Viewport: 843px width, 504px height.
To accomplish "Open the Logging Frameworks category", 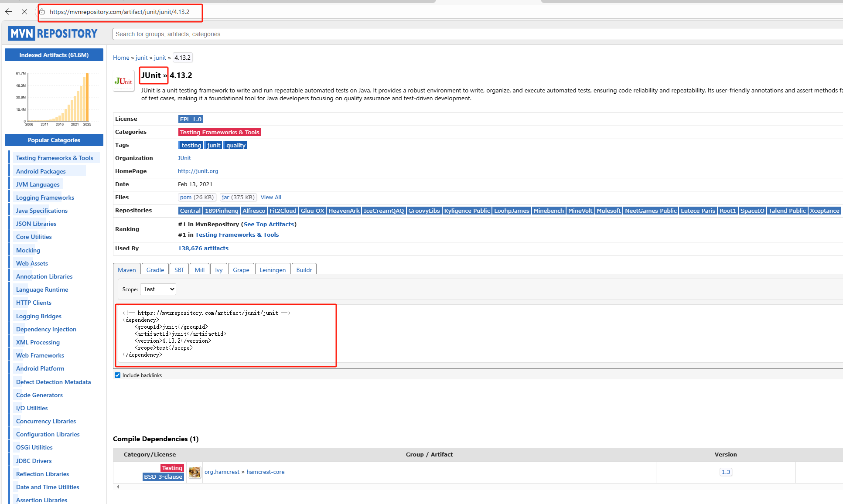I will point(45,198).
